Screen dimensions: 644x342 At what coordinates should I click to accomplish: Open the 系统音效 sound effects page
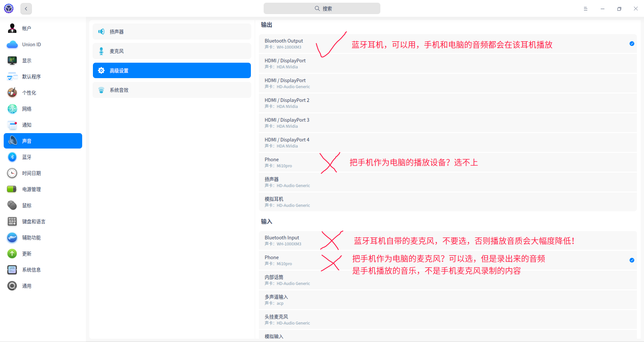pos(172,90)
